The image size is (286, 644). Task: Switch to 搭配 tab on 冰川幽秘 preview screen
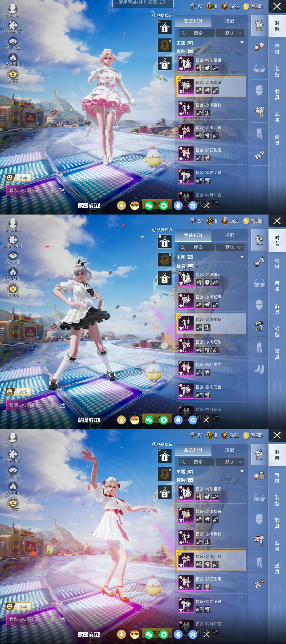coord(229,235)
